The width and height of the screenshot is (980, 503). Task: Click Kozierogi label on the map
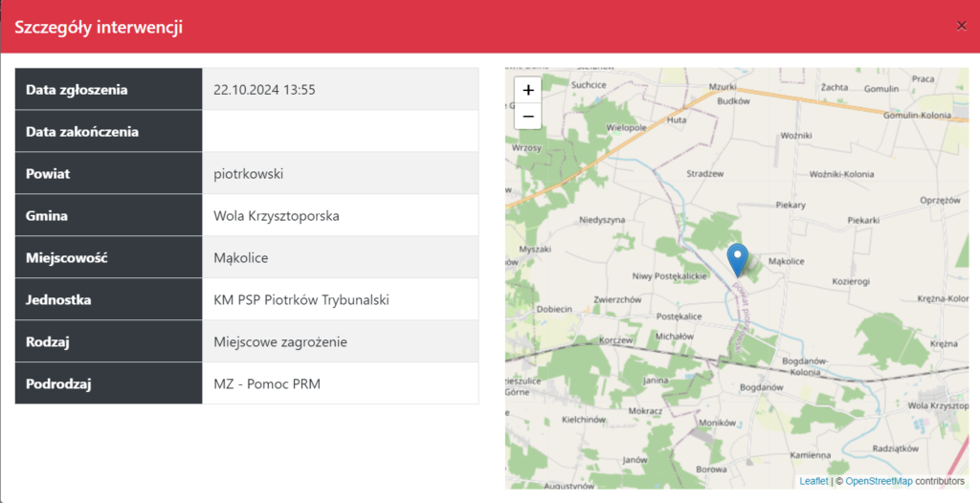pyautogui.click(x=851, y=282)
